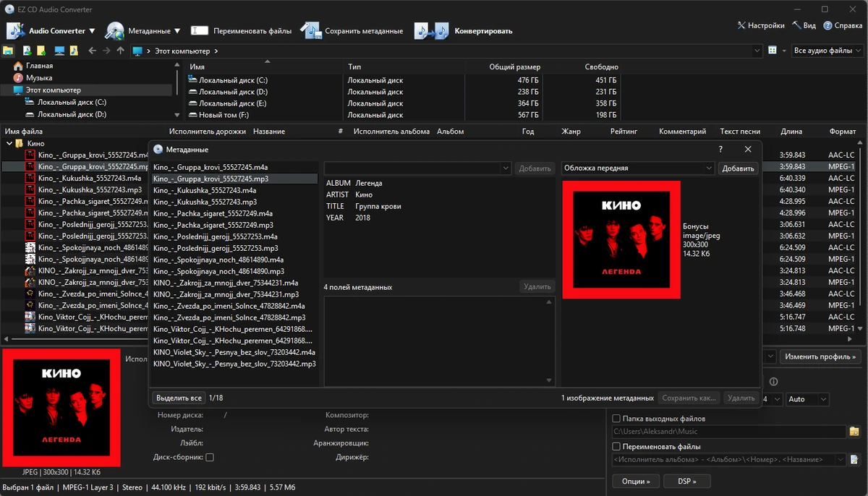The height and width of the screenshot is (496, 868).
Task: Click the This computer shortcut icon
Action: coord(59,51)
